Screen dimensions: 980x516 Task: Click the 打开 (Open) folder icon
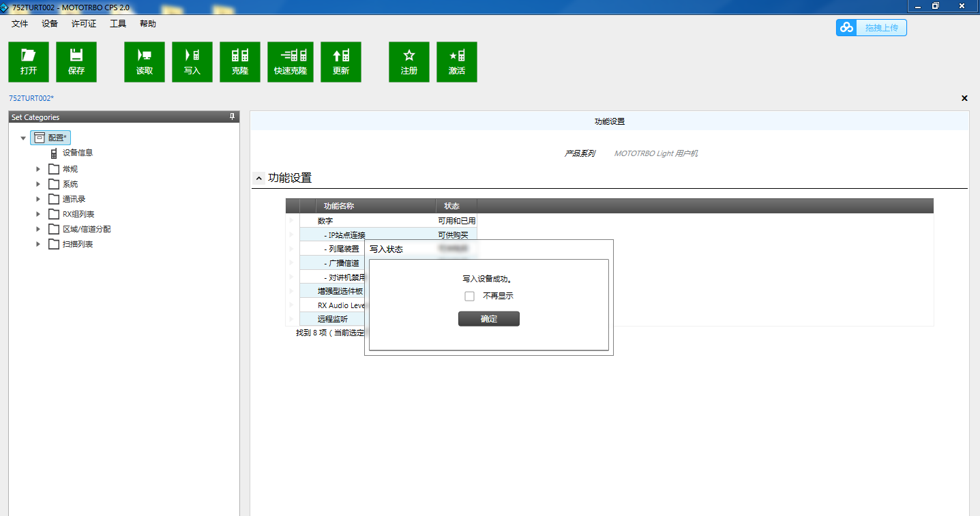(x=29, y=56)
